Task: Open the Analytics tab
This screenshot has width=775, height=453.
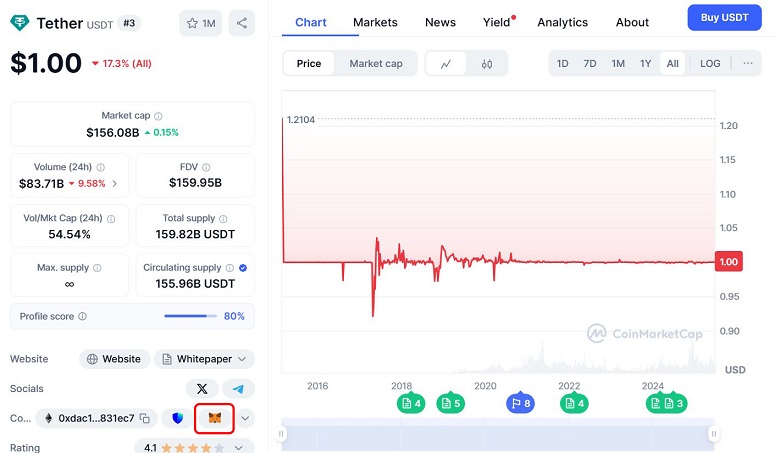Action: pos(562,22)
